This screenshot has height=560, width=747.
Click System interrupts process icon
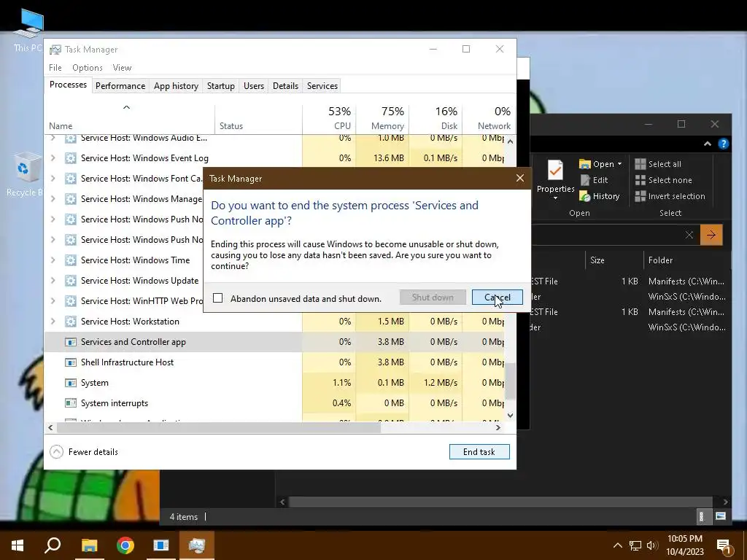point(71,403)
